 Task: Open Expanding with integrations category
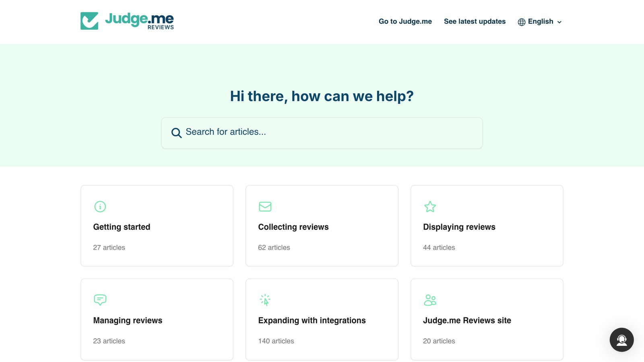(x=322, y=319)
